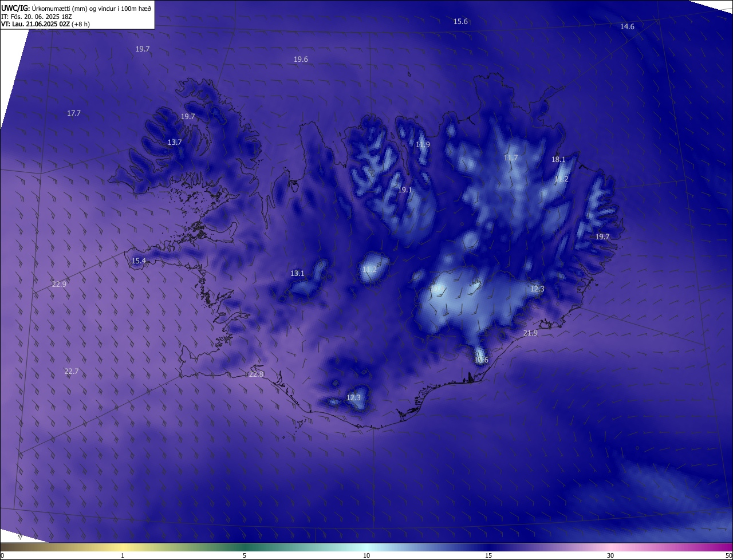
Task: Click the color scale label 5
Action: (245, 555)
